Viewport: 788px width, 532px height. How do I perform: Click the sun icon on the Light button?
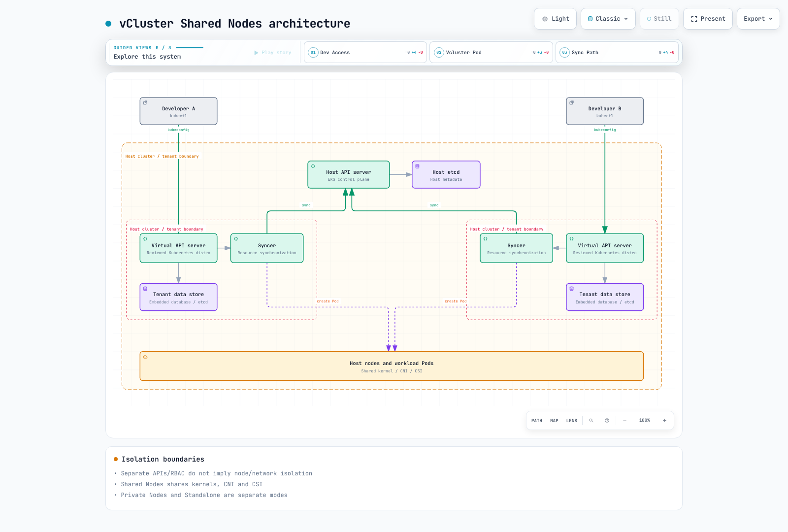coord(545,19)
